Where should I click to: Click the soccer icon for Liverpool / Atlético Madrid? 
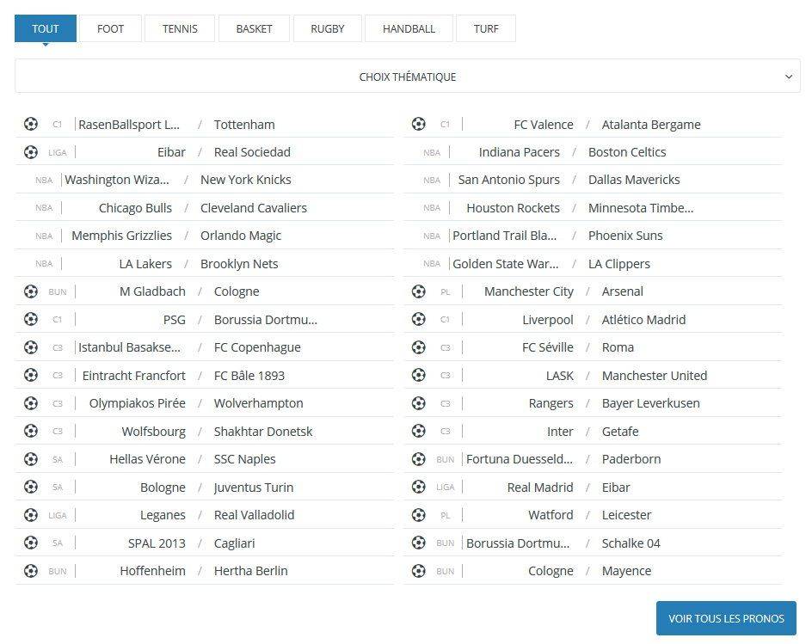click(x=418, y=319)
